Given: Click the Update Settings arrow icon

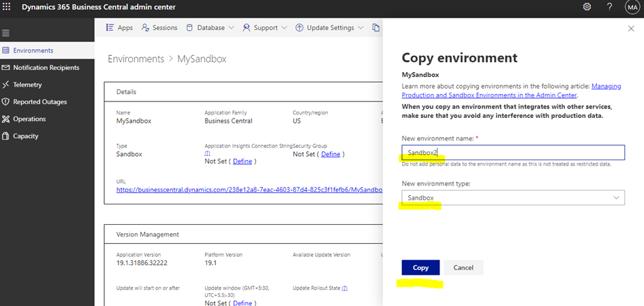Looking at the screenshot, I should tap(299, 27).
